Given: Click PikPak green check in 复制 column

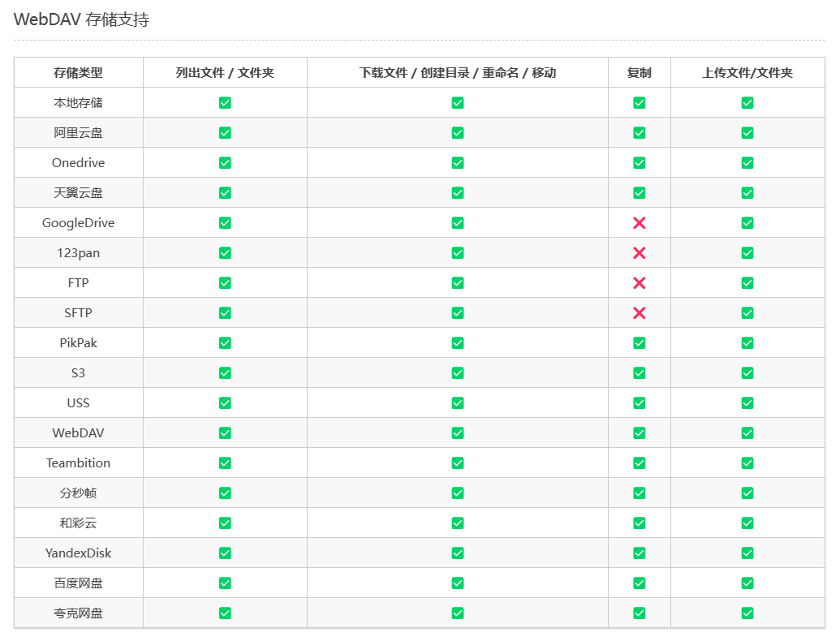Looking at the screenshot, I should (x=639, y=343).
